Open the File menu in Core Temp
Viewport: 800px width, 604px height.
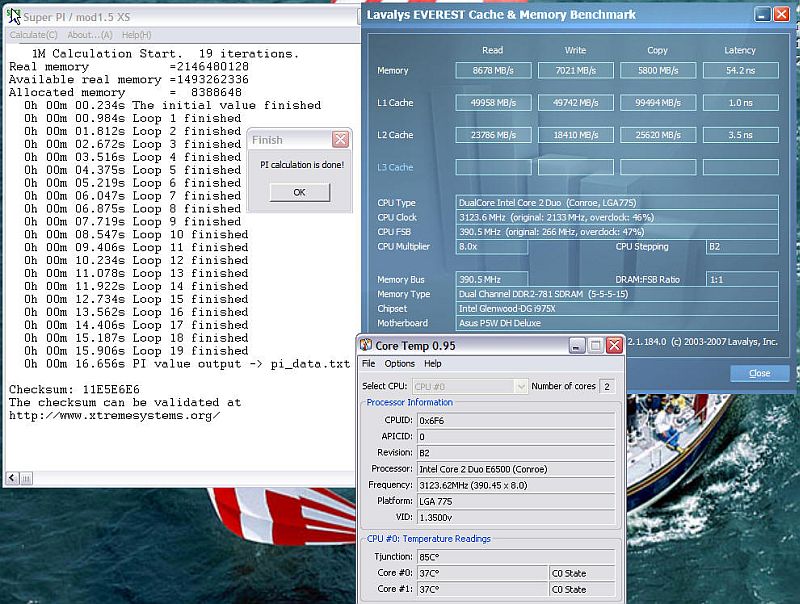pyautogui.click(x=368, y=364)
